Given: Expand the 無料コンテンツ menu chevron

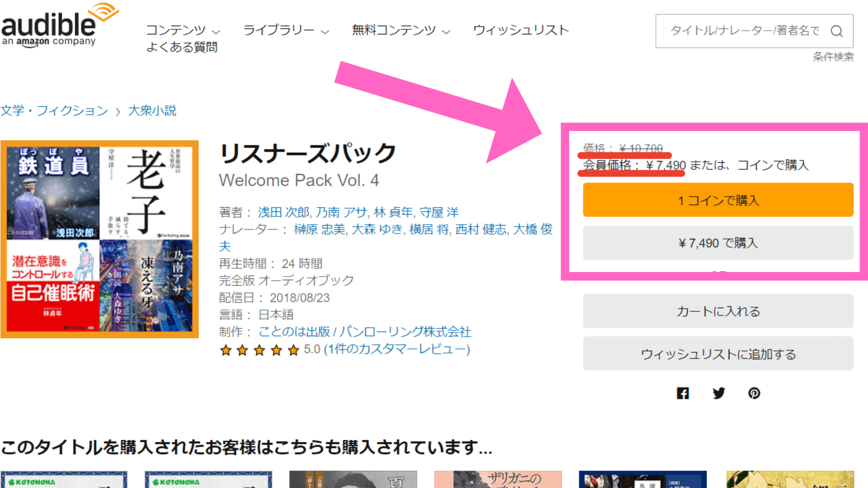Looking at the screenshot, I should pyautogui.click(x=446, y=32).
